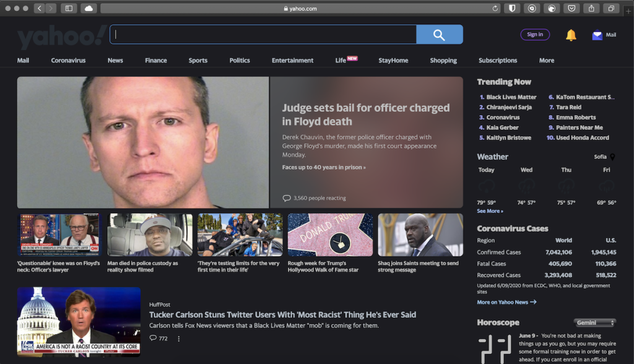This screenshot has height=364, width=634.
Task: Click the Yahoo search magnifier icon
Action: (x=440, y=34)
